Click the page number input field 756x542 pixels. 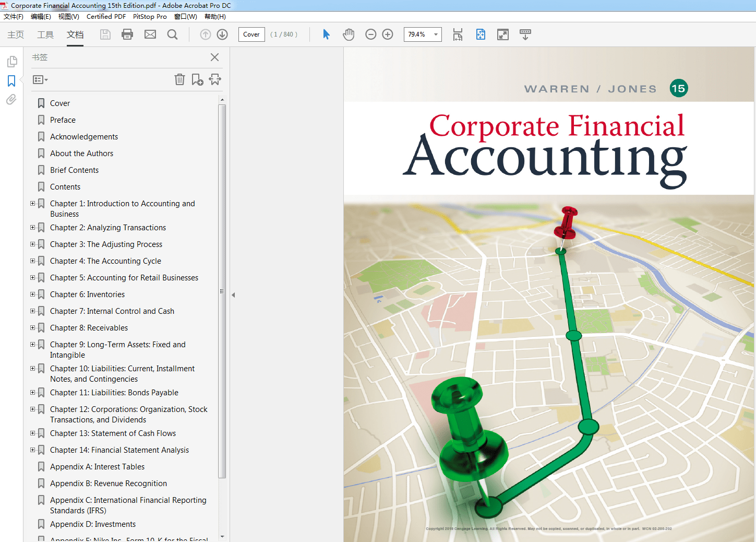click(251, 34)
